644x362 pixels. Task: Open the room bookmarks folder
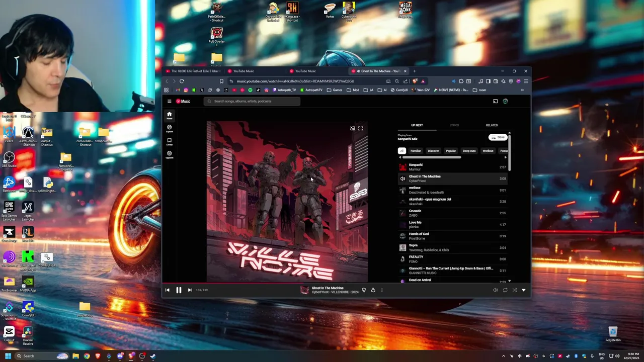point(479,90)
